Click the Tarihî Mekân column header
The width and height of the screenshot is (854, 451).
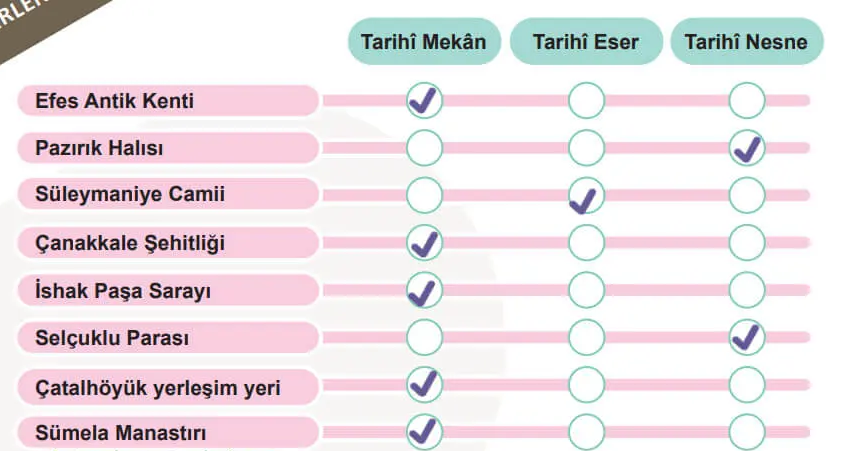point(424,42)
